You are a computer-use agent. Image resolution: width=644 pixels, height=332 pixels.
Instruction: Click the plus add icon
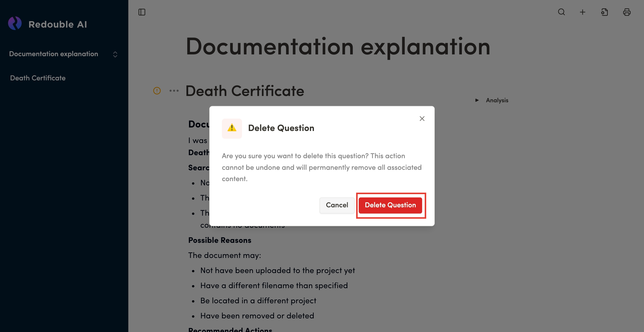pos(583,12)
